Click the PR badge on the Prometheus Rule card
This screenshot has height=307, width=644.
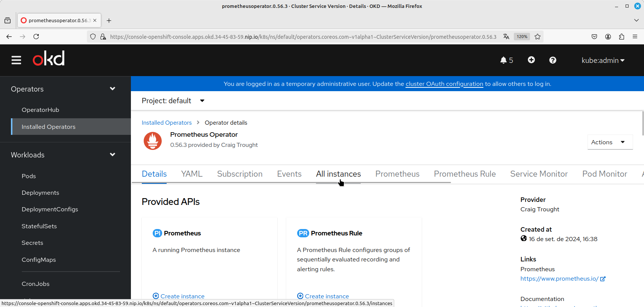pos(303,233)
